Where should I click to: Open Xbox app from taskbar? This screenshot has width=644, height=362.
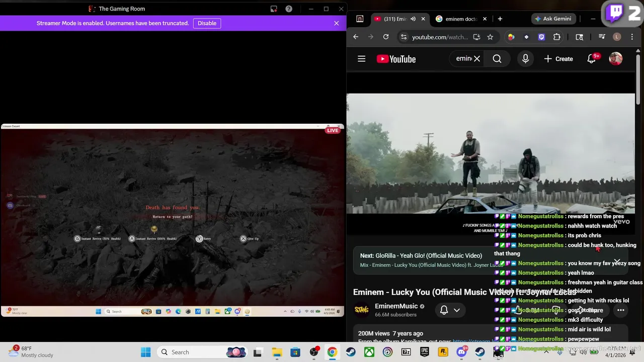(x=369, y=352)
